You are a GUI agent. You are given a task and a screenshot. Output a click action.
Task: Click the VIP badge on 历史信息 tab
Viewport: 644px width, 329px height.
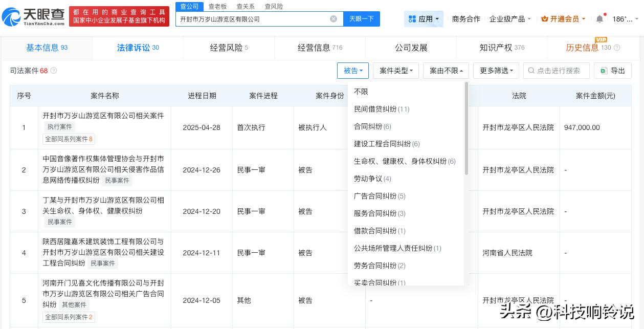[601, 39]
